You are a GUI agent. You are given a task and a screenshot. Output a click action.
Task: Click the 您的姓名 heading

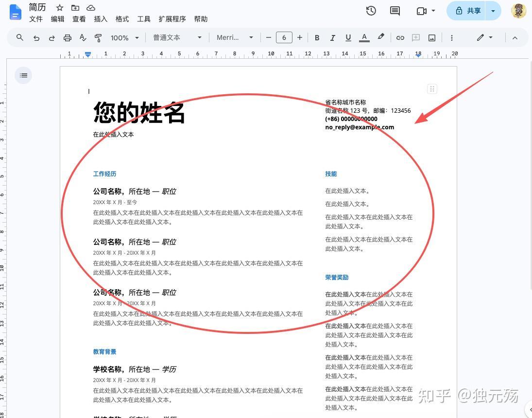pyautogui.click(x=139, y=112)
